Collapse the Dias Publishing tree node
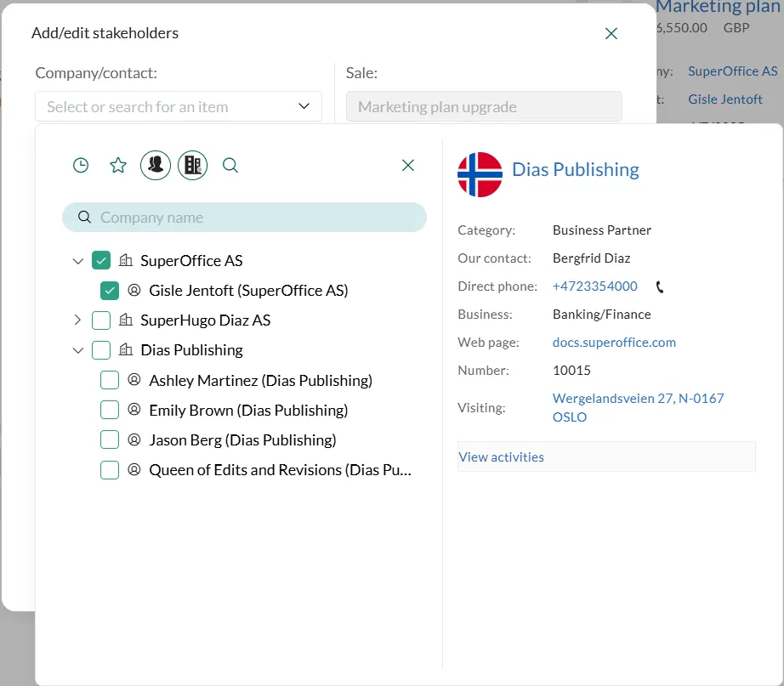 click(x=77, y=350)
